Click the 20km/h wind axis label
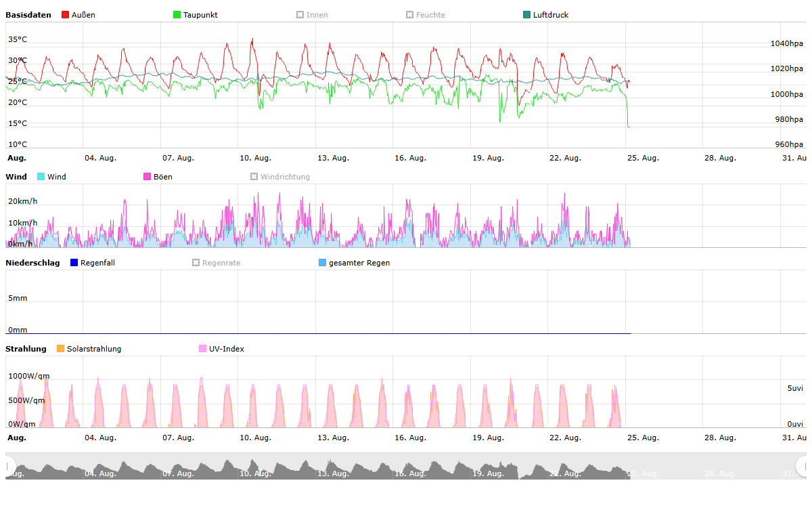 coord(22,201)
